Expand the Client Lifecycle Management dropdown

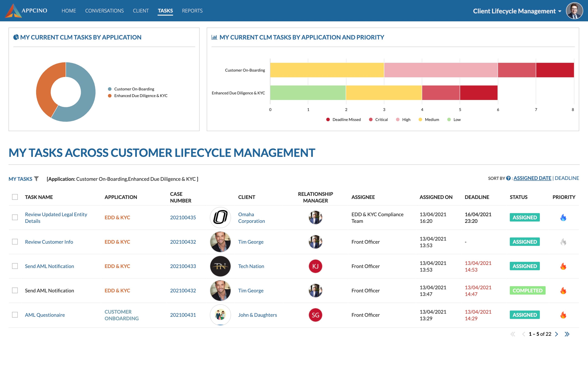tap(517, 11)
